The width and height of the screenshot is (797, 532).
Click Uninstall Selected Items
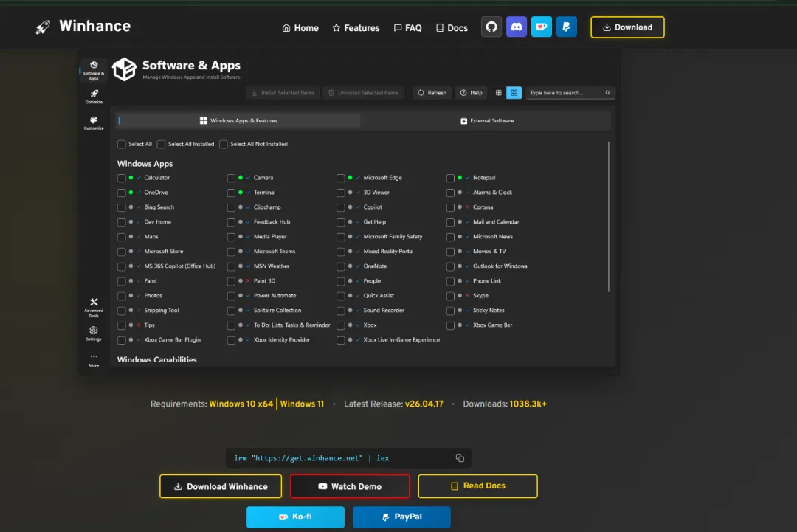pos(363,93)
